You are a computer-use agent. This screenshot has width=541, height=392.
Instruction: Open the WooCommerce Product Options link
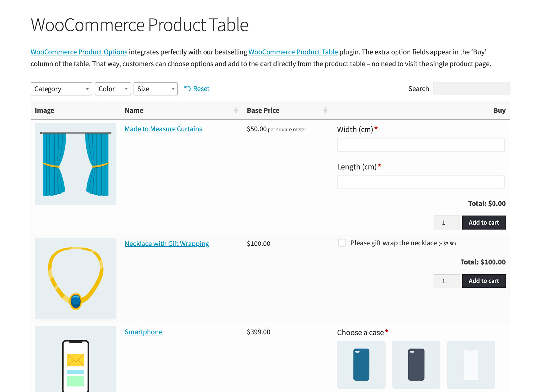point(79,52)
